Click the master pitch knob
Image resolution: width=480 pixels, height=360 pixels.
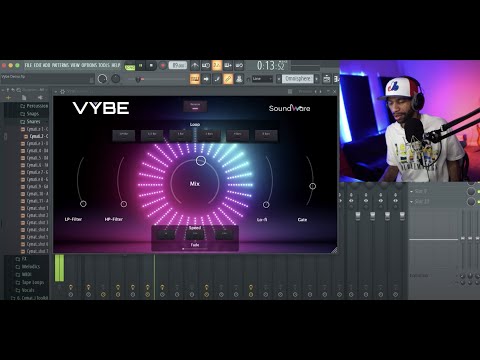pos(115,79)
